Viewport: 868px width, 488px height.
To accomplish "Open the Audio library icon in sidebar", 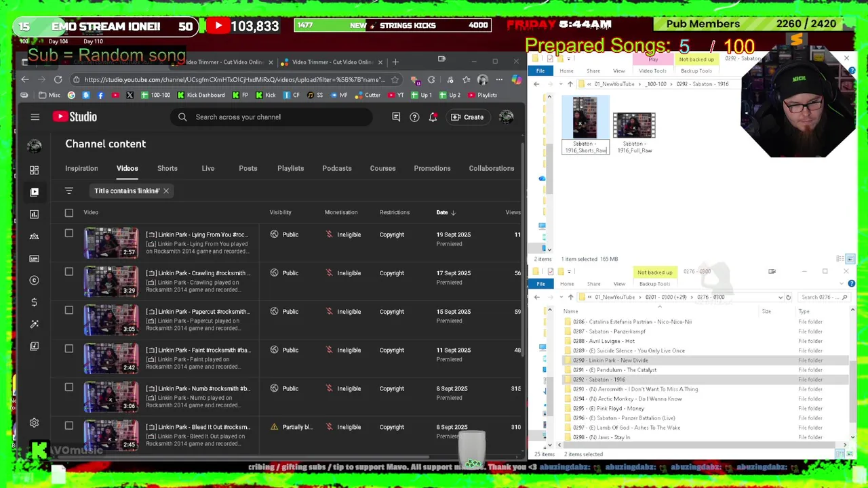I will pyautogui.click(x=34, y=346).
